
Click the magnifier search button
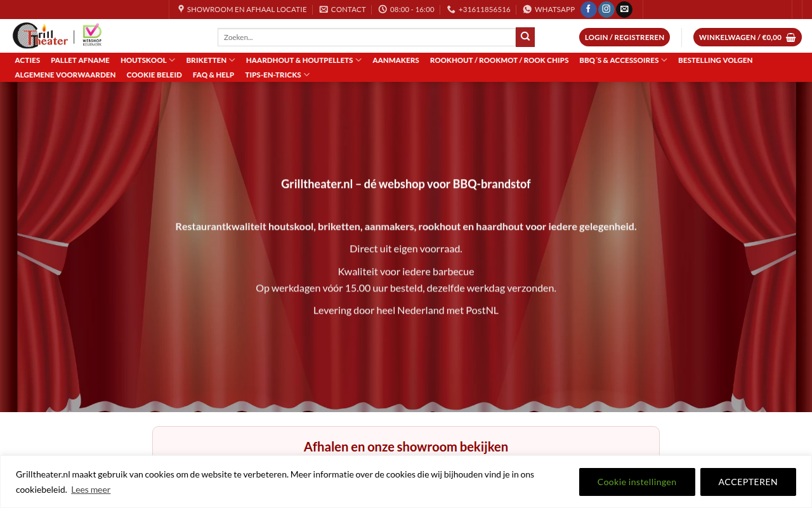click(x=525, y=37)
